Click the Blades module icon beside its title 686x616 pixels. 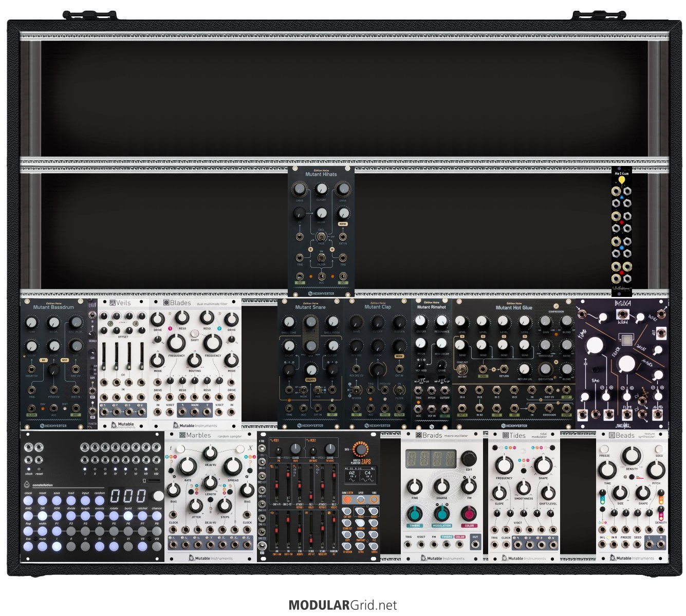coord(166,303)
